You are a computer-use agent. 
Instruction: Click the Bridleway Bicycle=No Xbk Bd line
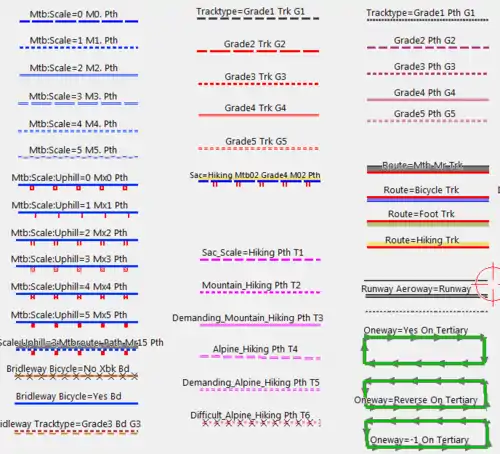[76, 377]
